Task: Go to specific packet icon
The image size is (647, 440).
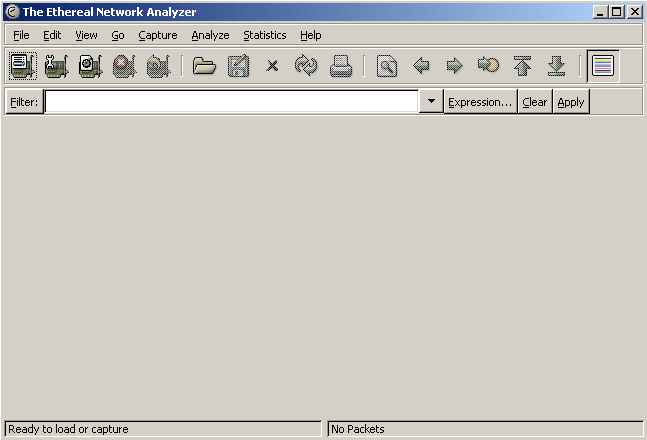Action: [x=489, y=65]
